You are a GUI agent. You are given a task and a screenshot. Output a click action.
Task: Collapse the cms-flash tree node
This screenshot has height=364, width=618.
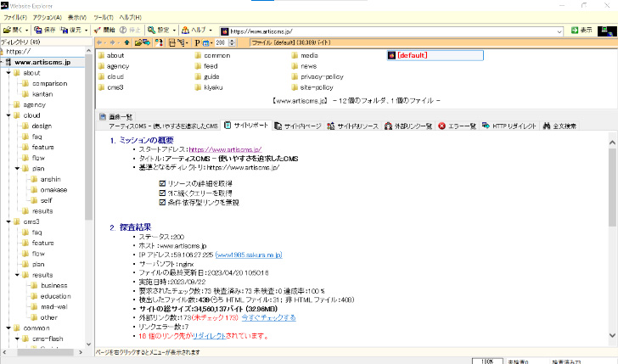tap(17, 339)
